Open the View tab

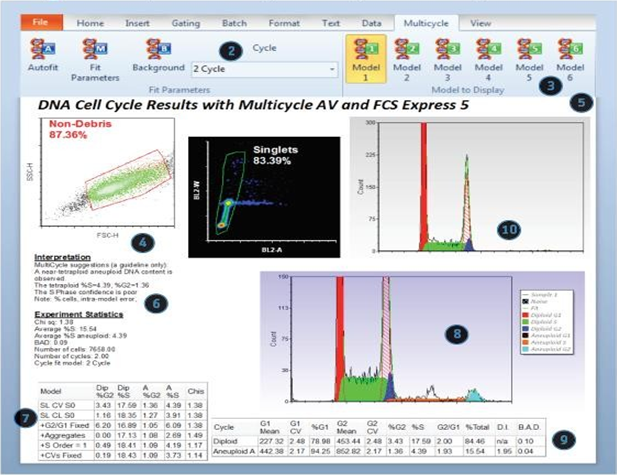480,21
